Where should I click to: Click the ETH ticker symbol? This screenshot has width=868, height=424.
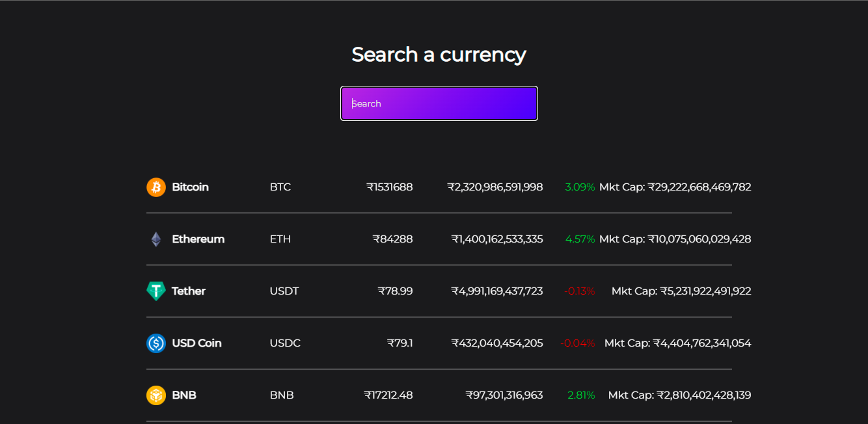[x=280, y=239]
